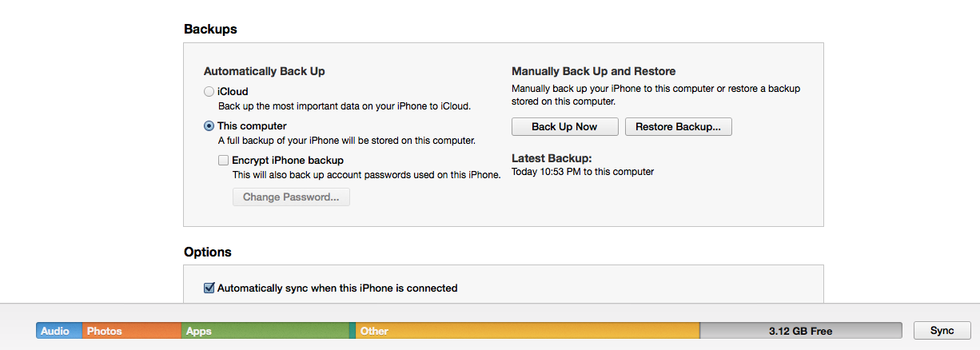Click the 3.12 GB Free storage segment

800,331
